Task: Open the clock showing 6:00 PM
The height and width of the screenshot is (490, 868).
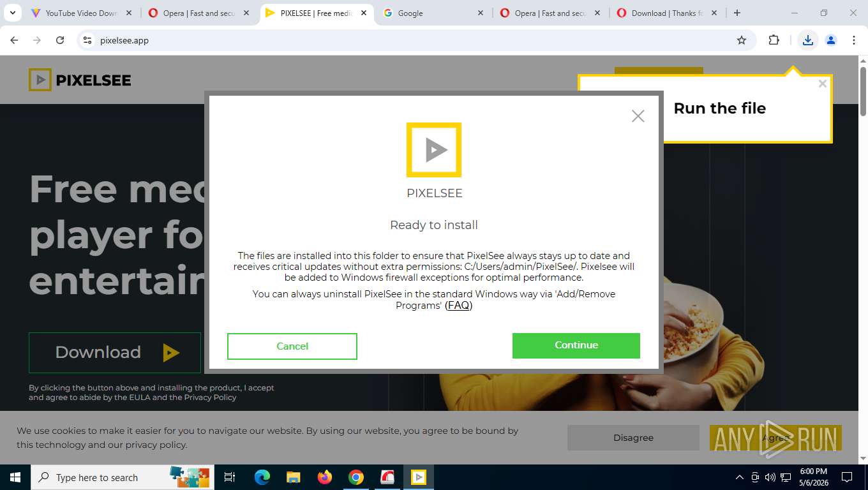Action: coord(813,477)
